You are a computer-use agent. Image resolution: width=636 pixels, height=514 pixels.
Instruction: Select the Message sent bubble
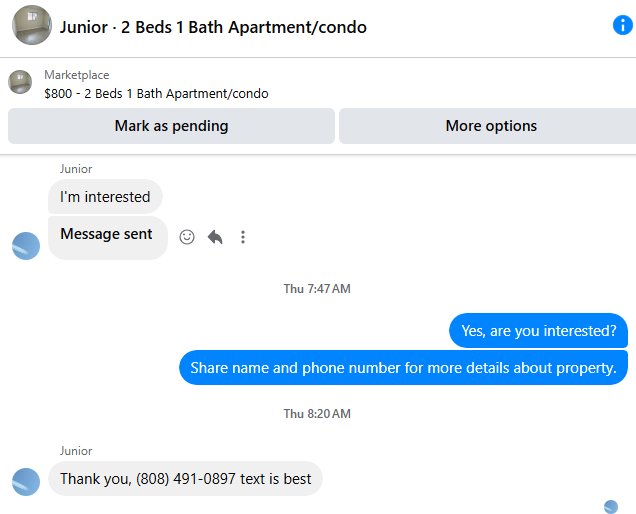(x=108, y=238)
